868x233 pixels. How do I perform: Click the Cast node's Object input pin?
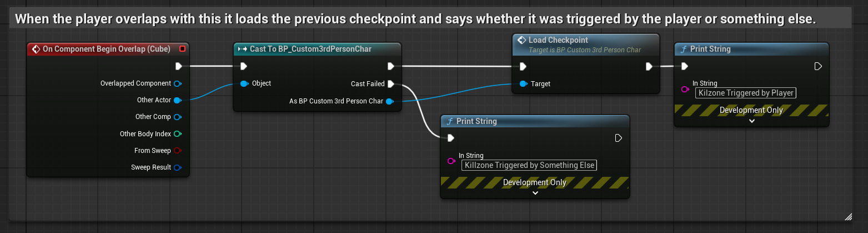click(x=244, y=83)
